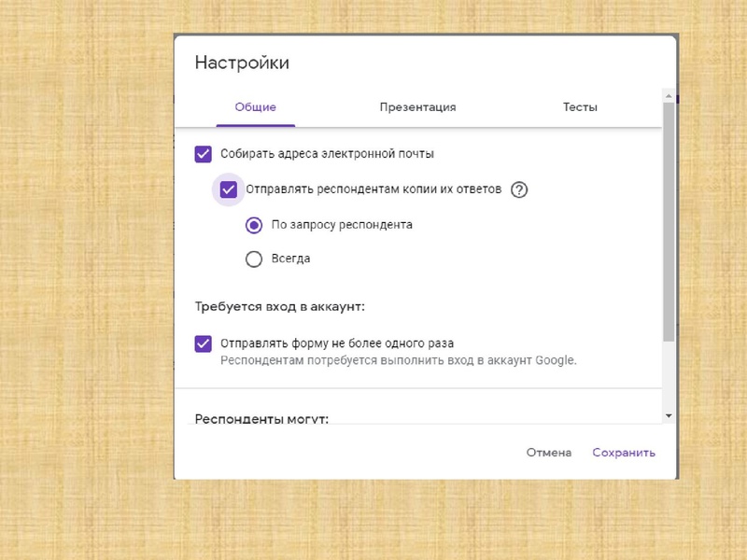The image size is (747, 560).
Task: Click the 'Сохранить' button
Action: click(624, 452)
